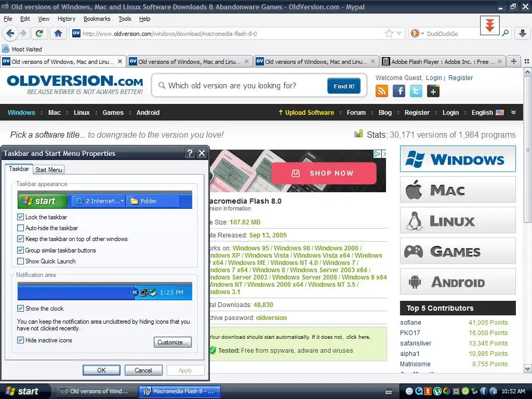Click the share plus icon beside Twitter
Image resolution: width=532 pixels, height=399 pixels.
tap(433, 91)
